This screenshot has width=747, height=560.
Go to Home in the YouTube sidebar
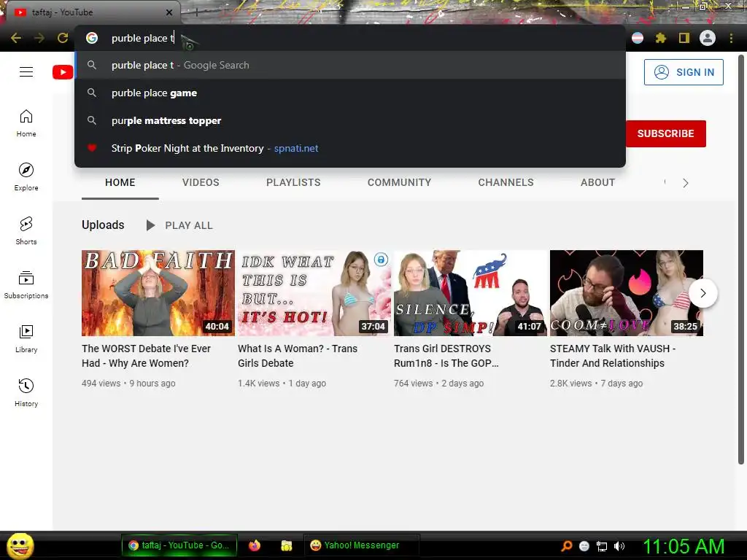tap(26, 123)
